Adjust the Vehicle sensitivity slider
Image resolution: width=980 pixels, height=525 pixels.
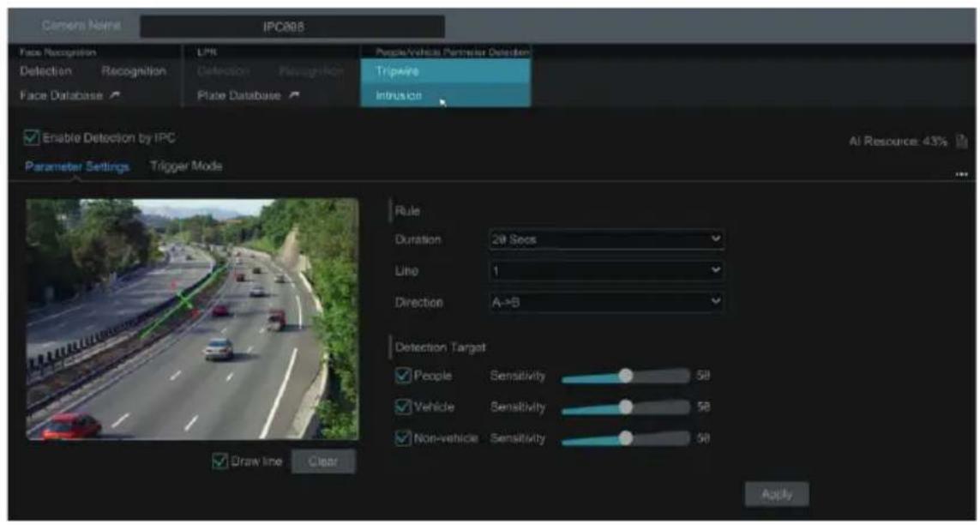[x=626, y=407]
